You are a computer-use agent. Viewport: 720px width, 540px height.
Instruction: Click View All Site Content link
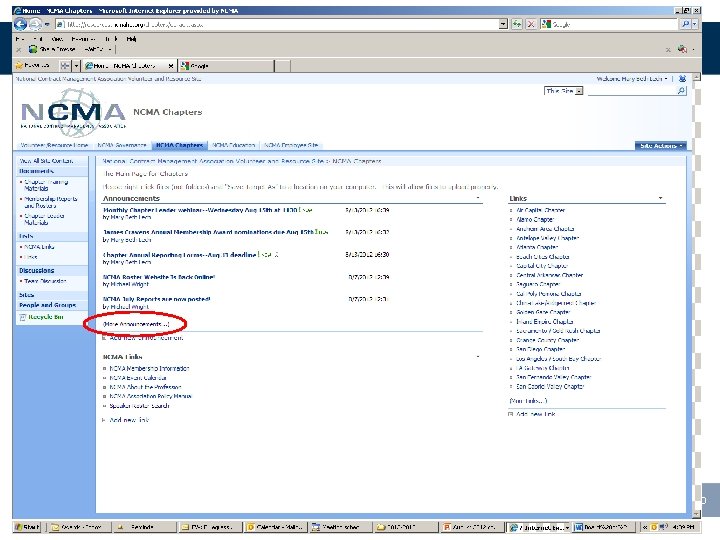46,161
